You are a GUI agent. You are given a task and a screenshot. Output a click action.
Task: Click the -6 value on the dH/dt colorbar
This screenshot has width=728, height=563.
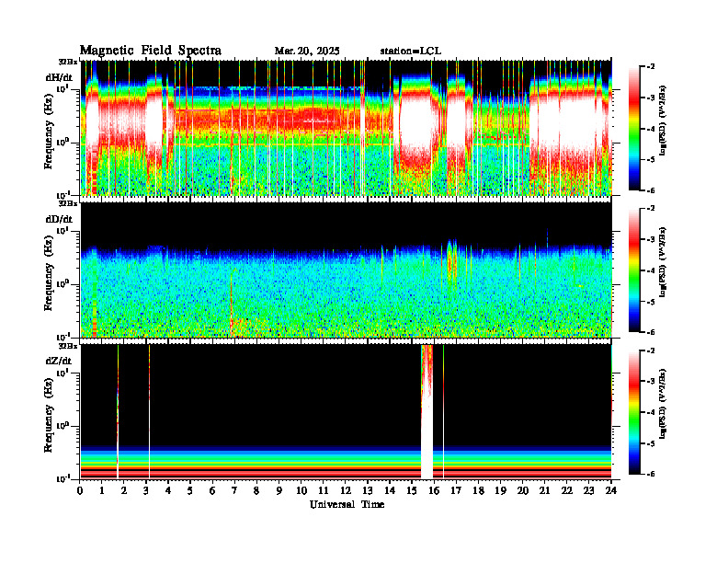click(x=651, y=190)
